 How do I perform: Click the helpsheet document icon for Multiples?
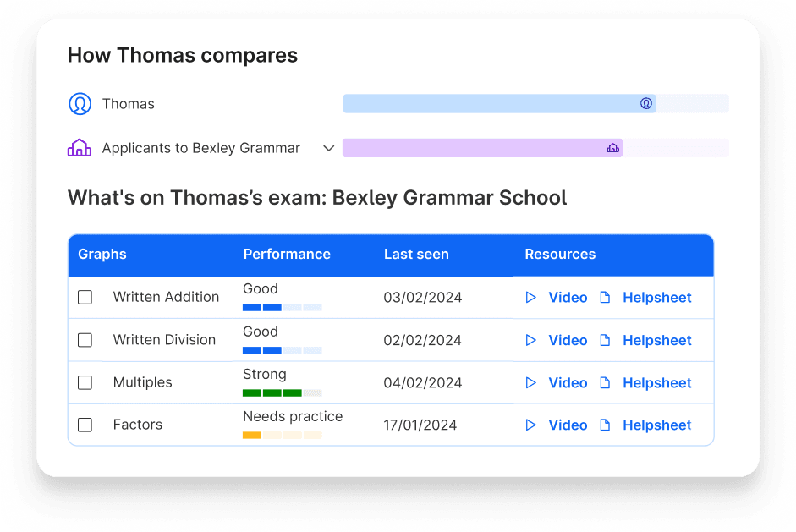[605, 382]
